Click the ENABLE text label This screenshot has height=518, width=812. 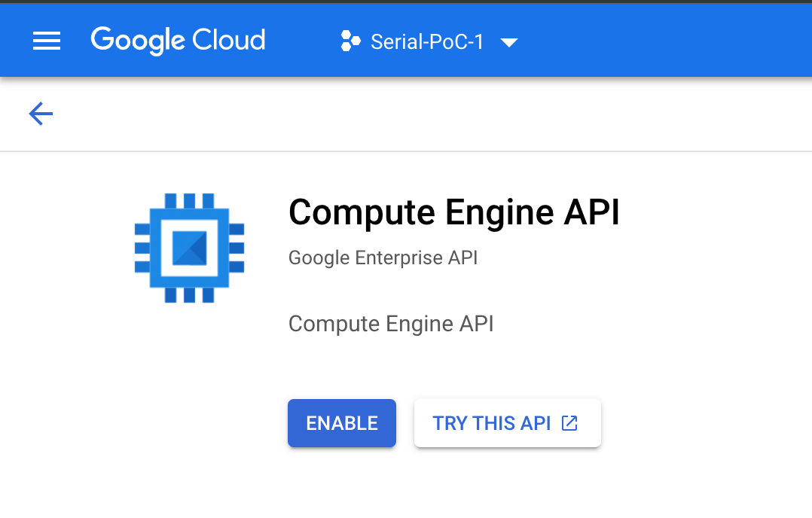(x=342, y=423)
